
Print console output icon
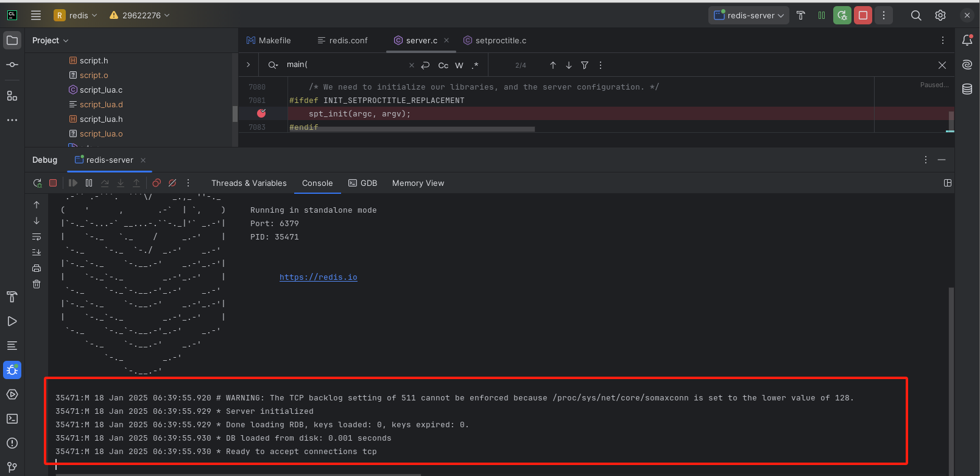point(37,268)
